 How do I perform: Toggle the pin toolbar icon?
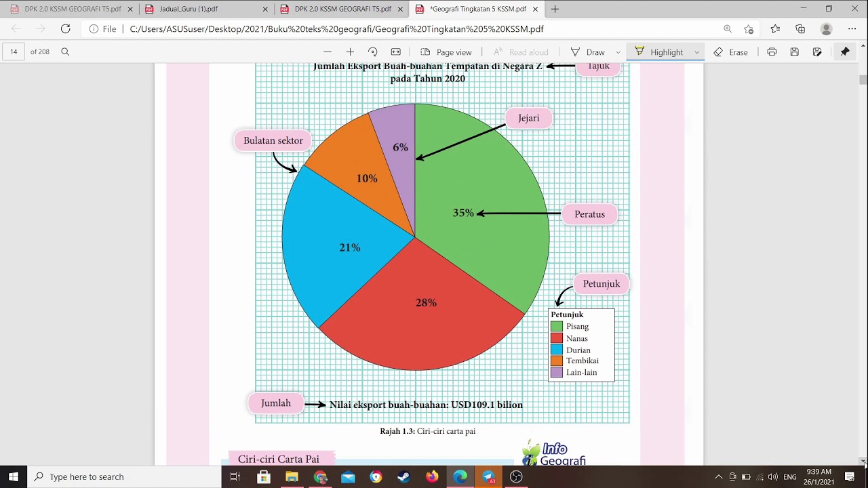point(844,52)
